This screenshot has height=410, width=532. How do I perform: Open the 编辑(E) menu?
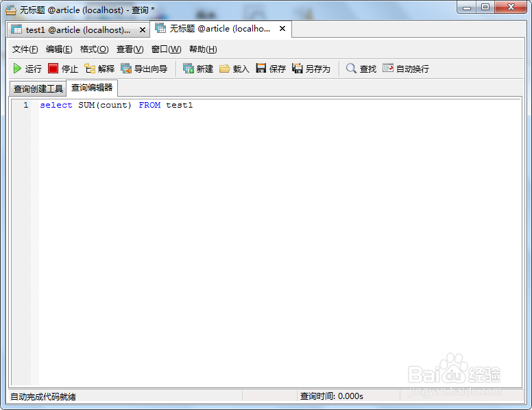(x=59, y=49)
